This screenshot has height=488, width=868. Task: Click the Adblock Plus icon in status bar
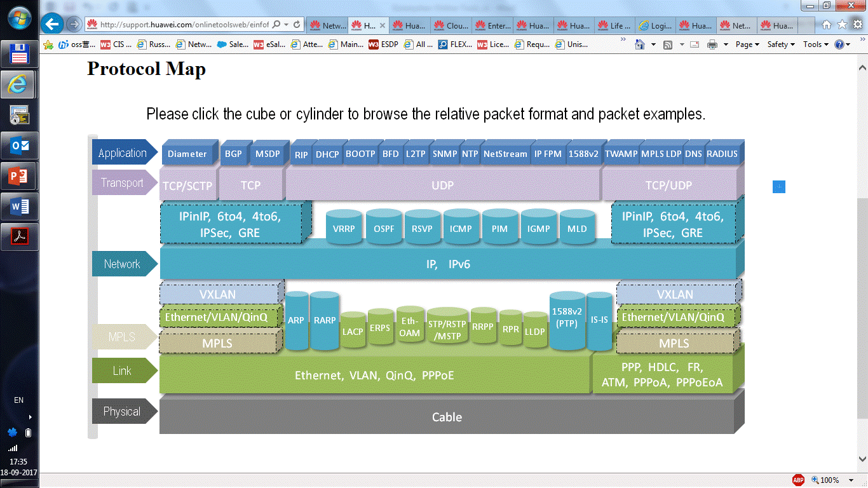click(798, 480)
